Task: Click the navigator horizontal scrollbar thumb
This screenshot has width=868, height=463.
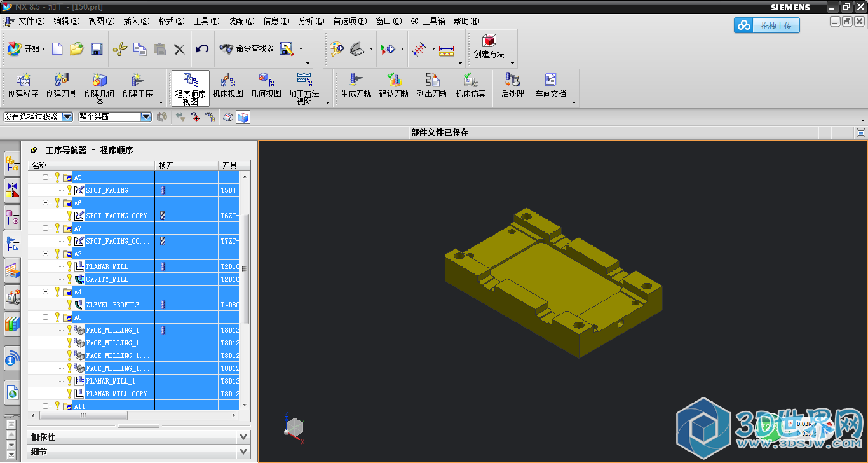Action: pos(83,415)
